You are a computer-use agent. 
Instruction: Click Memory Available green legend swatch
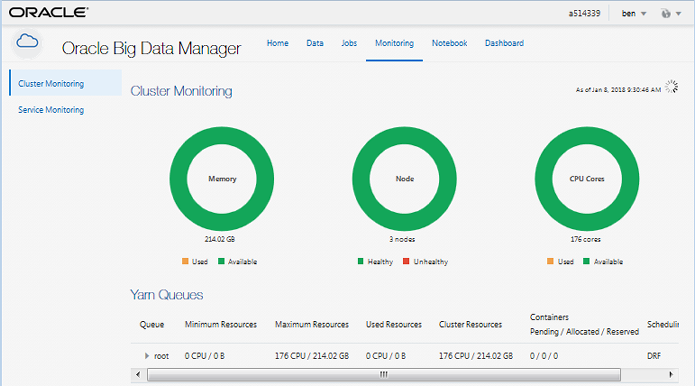point(221,261)
